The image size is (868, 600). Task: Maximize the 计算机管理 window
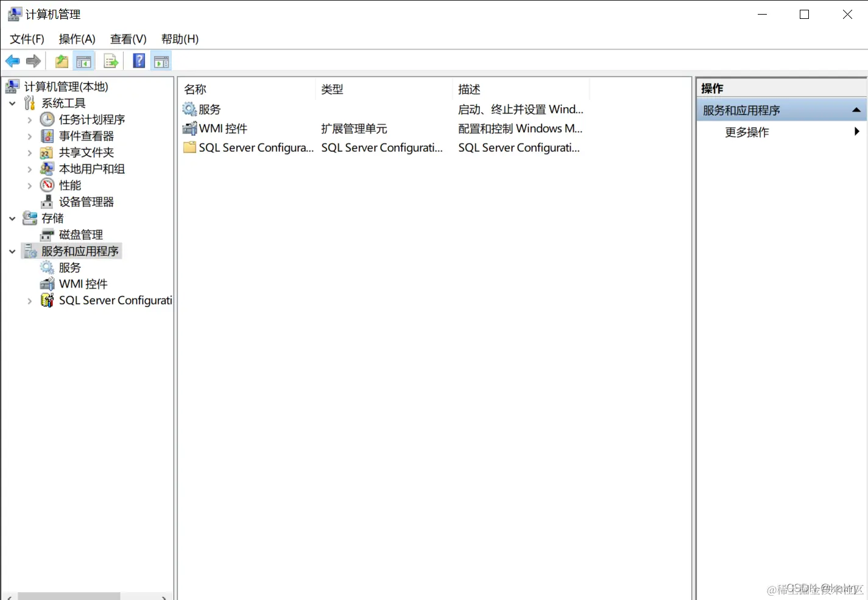[805, 15]
